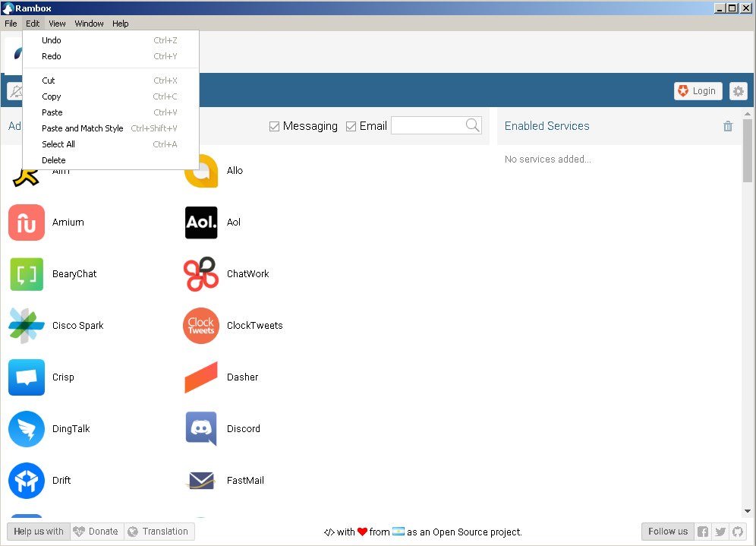Select the Cisco Spark icon

pyautogui.click(x=27, y=326)
